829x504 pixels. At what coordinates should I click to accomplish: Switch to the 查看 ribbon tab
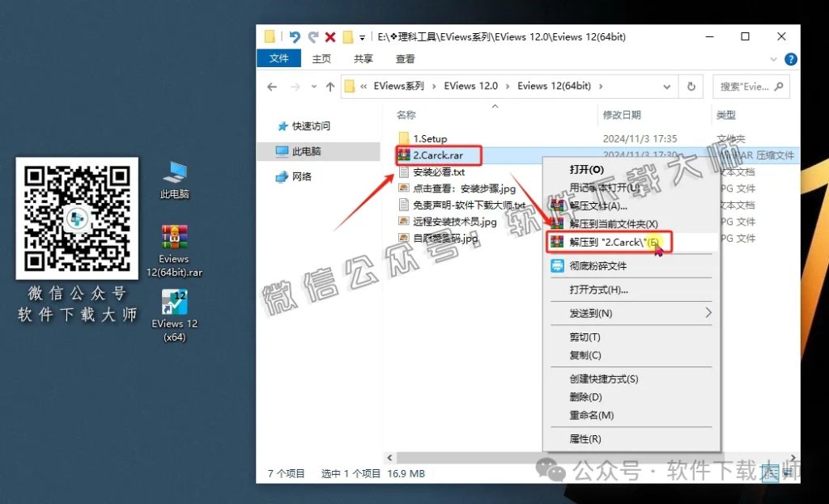(403, 58)
